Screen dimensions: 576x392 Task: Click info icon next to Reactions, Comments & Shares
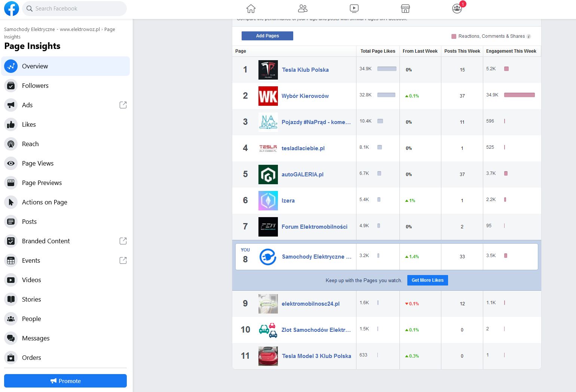point(528,36)
